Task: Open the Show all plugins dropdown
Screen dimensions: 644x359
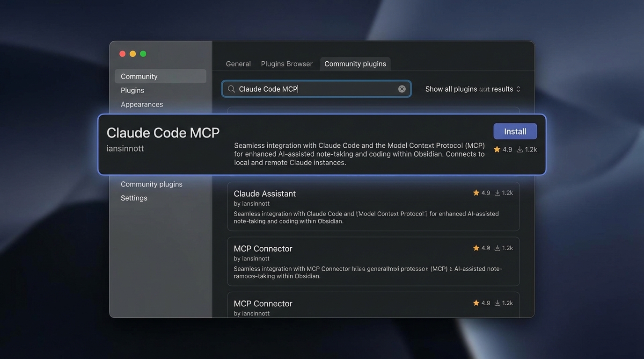Action: pyautogui.click(x=473, y=89)
